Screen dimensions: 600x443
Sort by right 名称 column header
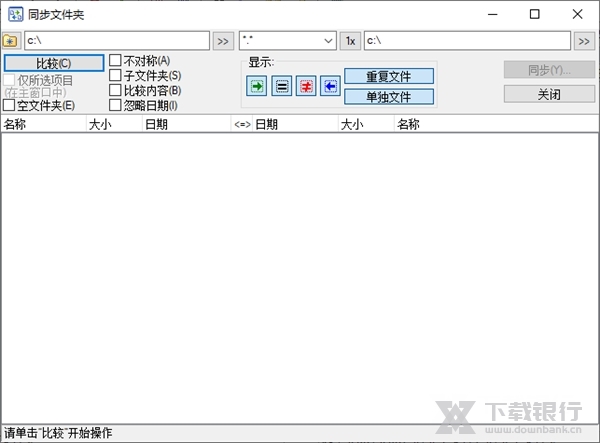point(496,124)
